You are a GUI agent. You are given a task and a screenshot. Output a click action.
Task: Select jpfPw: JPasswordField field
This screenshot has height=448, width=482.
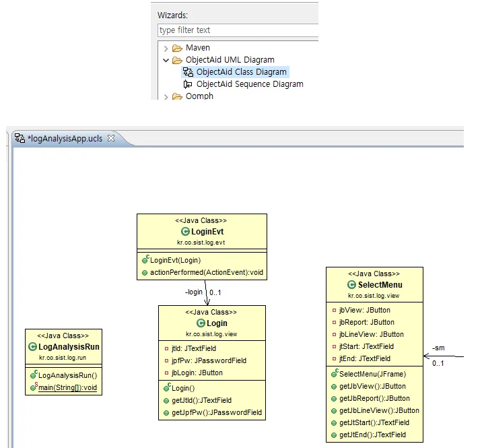click(x=209, y=360)
